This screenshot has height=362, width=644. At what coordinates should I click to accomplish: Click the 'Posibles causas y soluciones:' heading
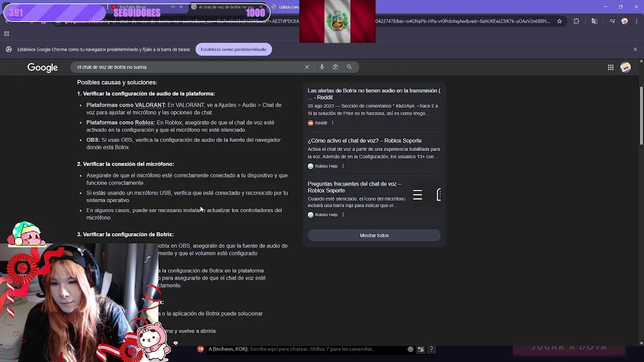[117, 82]
